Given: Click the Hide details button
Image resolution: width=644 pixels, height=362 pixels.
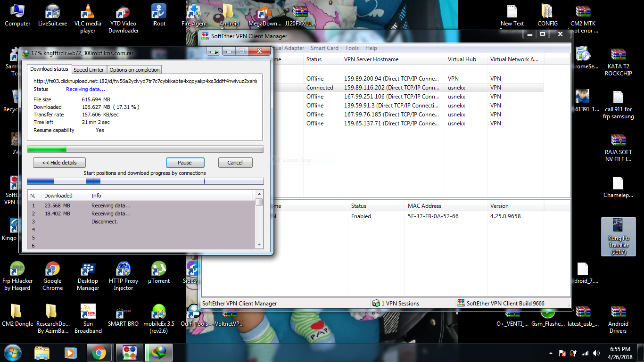Looking at the screenshot, I should 59,163.
